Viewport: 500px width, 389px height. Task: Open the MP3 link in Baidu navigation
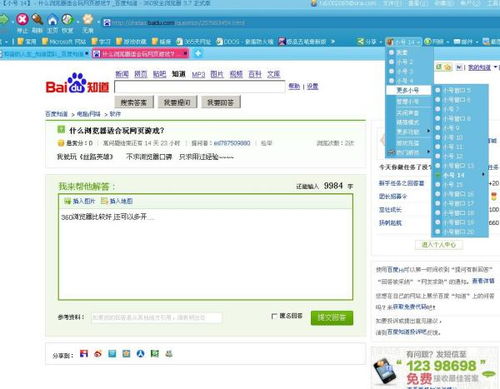point(198,74)
